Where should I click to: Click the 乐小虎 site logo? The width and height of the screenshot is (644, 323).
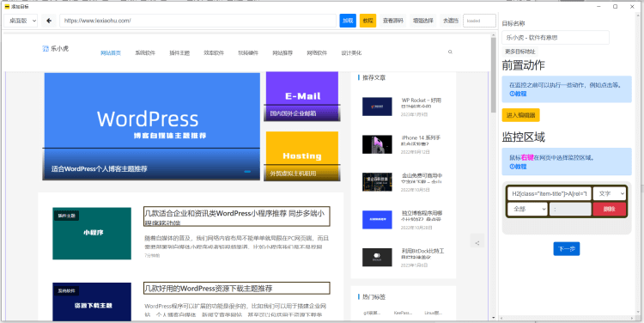(56, 48)
